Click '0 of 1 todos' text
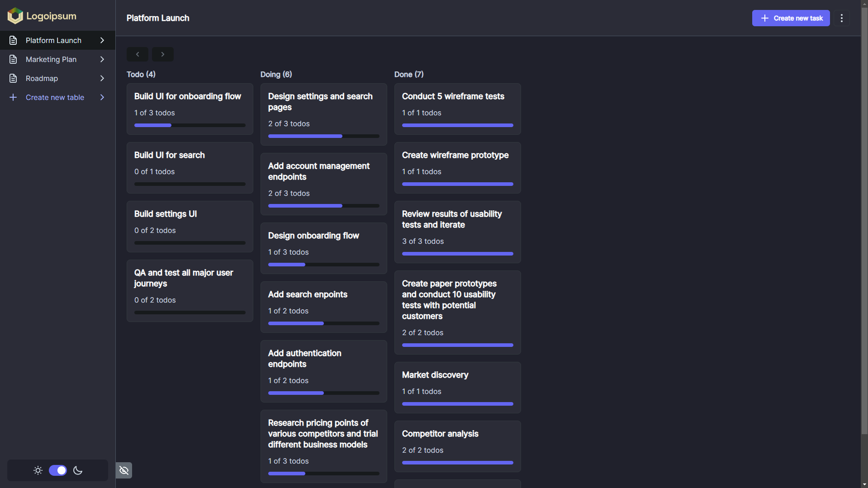 [x=154, y=171]
